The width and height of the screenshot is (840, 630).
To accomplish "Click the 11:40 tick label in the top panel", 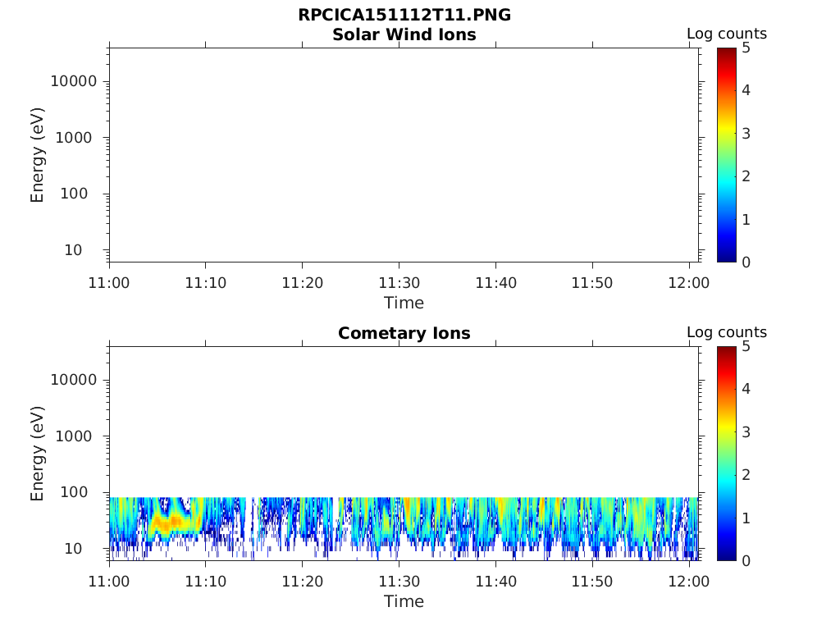I will pos(496,283).
